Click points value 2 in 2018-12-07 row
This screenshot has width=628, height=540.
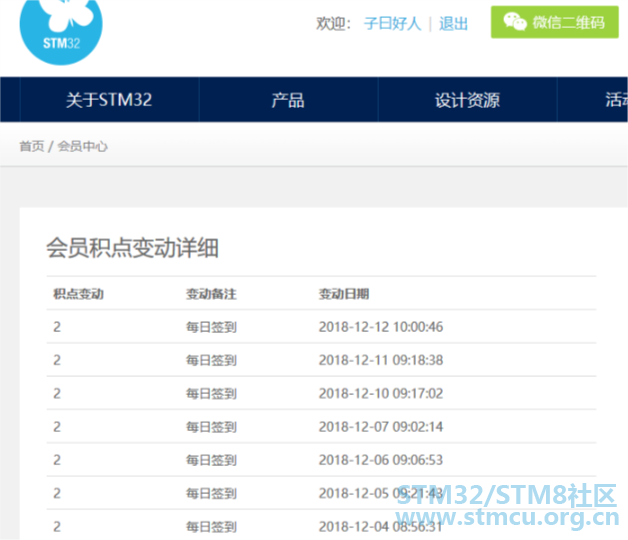[57, 427]
